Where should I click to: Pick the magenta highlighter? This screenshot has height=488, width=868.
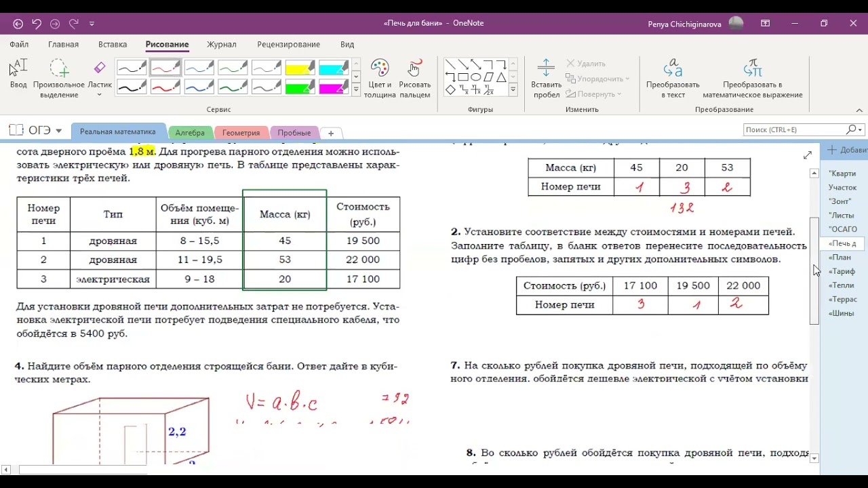(334, 88)
